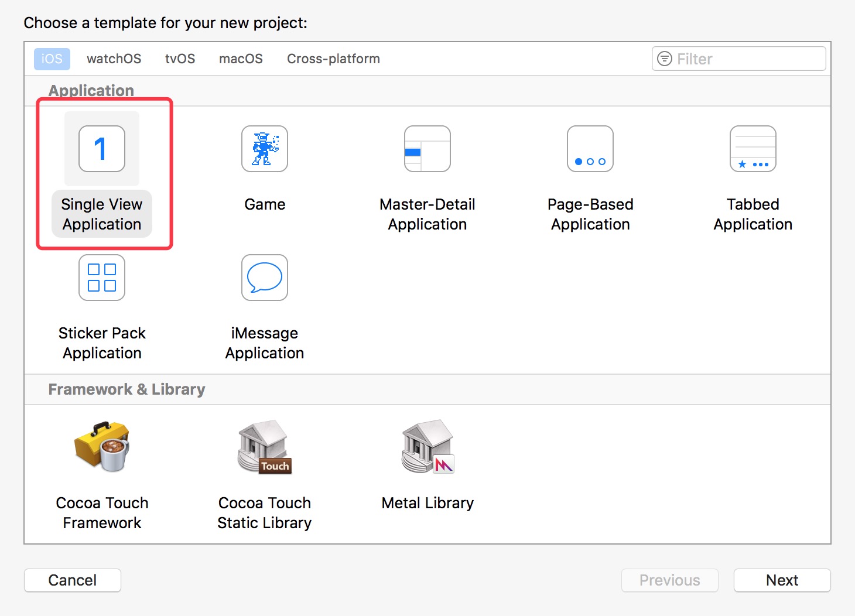Click the "Page-Based Application" label
This screenshot has width=855, height=616.
coord(590,214)
